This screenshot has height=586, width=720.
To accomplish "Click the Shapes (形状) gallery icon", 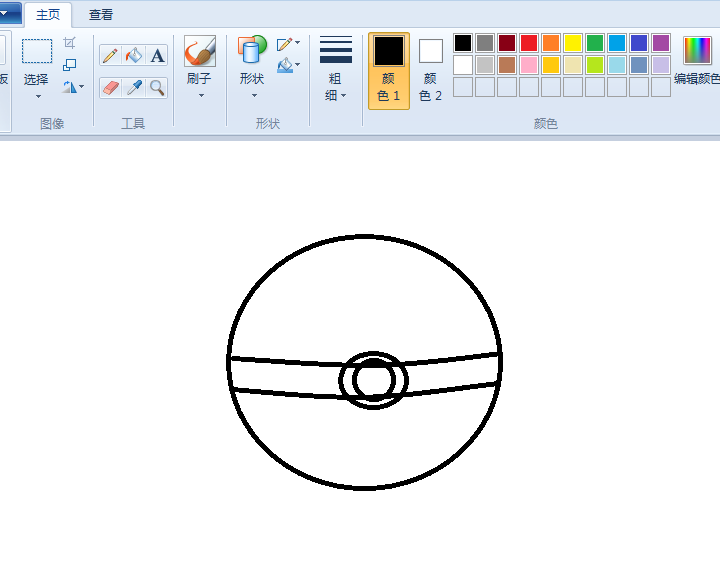I will click(x=252, y=49).
